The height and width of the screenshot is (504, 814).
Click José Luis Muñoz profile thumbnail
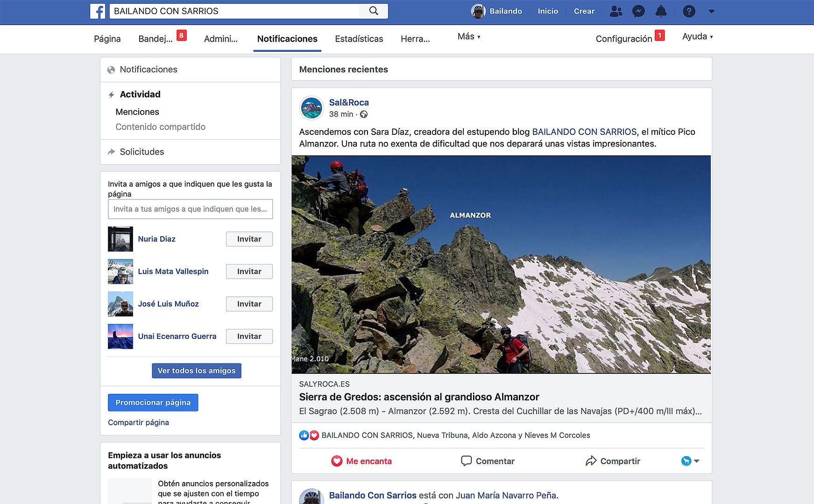[120, 304]
